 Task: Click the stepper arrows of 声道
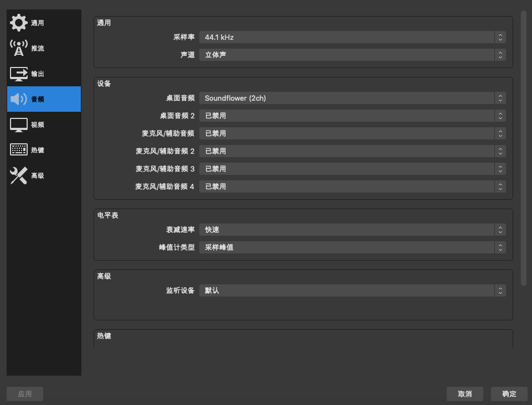(x=500, y=55)
